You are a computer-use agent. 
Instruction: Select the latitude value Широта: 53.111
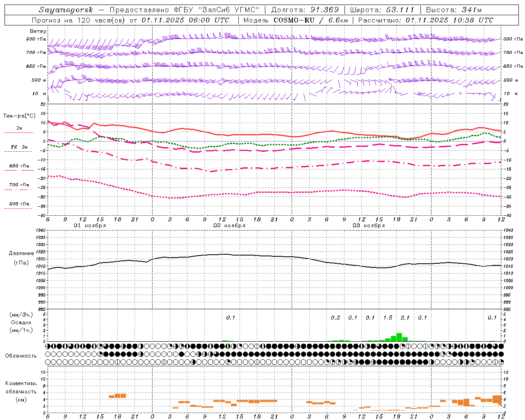click(x=382, y=10)
